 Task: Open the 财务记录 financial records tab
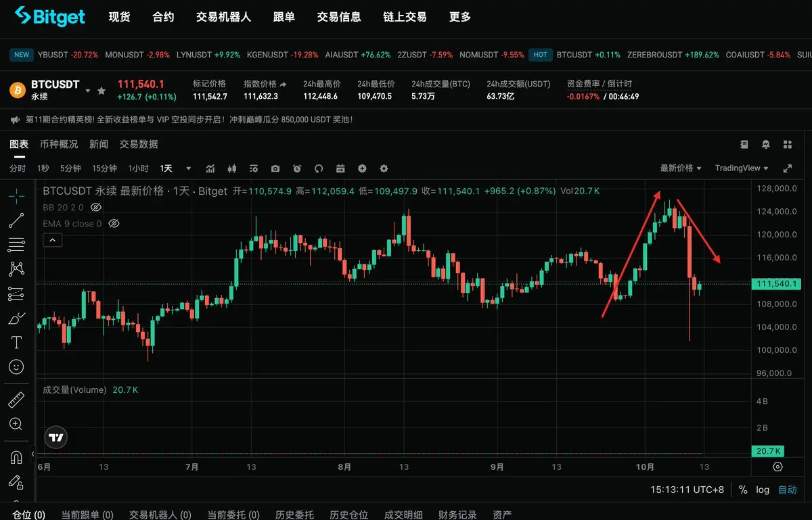coord(457,515)
